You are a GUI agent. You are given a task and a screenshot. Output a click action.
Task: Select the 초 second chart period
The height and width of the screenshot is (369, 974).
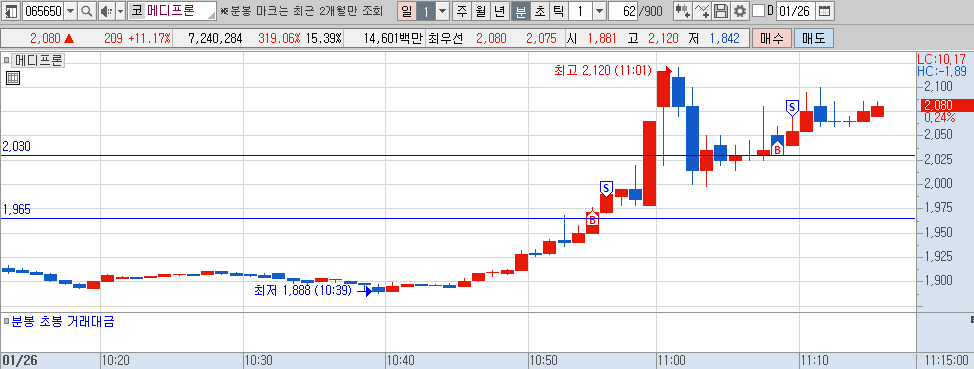[540, 11]
